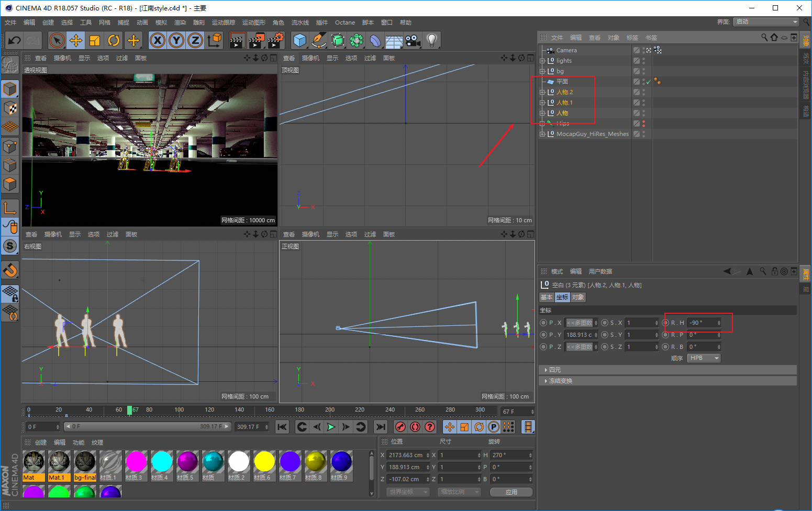This screenshot has width=812, height=511.
Task: Activate the Move tool
Action: click(x=76, y=40)
